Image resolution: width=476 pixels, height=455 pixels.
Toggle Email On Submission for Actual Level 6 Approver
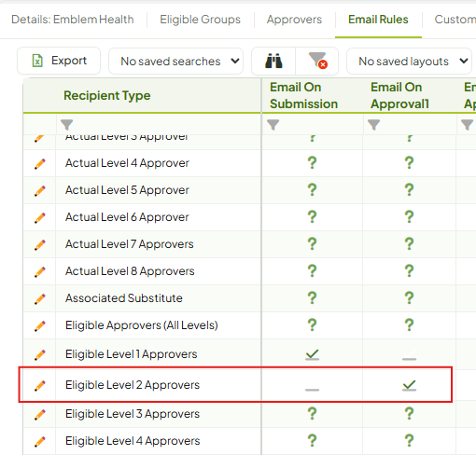(312, 217)
